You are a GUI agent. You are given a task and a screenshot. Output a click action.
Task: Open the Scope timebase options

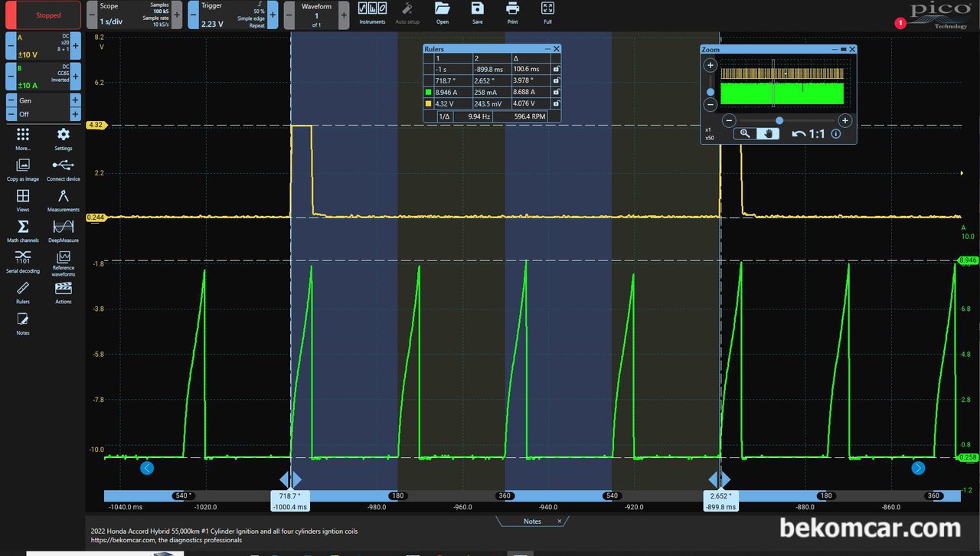(x=134, y=15)
